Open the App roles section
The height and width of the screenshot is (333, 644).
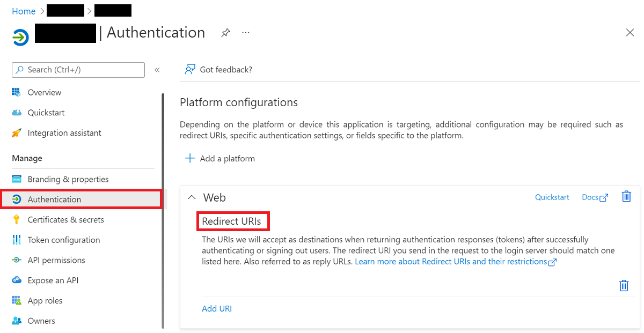pyautogui.click(x=45, y=300)
